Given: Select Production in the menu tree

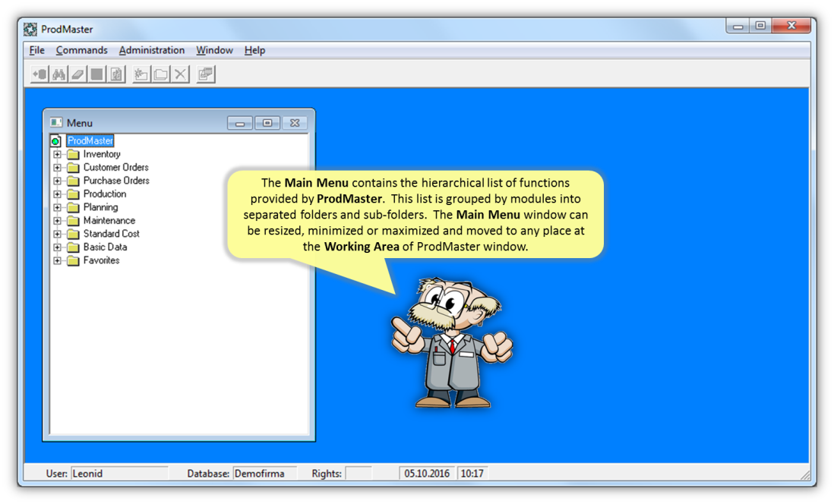Looking at the screenshot, I should (105, 194).
